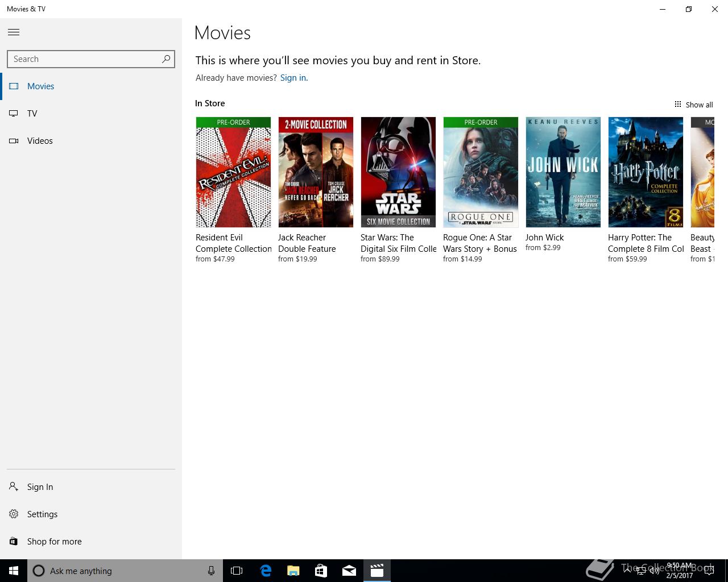Switch to the TV section

point(91,114)
